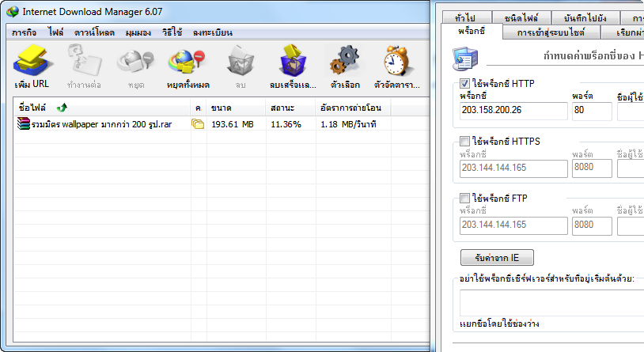This screenshot has width=644, height=352.
Task: Click the Stop (หยุด) toolbar icon
Action: tap(135, 62)
